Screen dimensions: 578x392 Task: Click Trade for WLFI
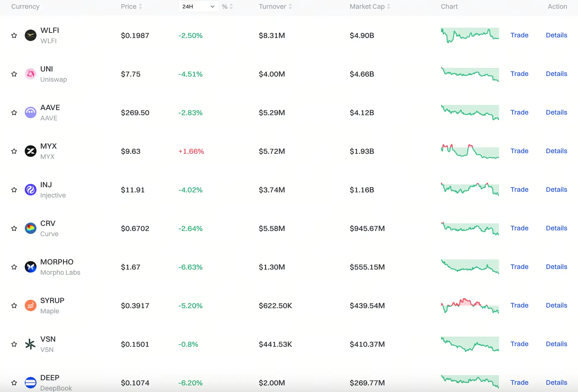point(519,35)
